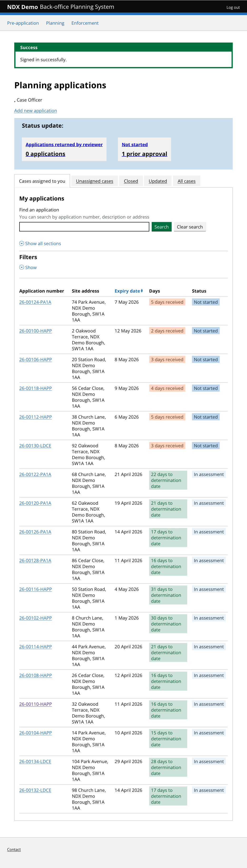Viewport: 247px width, 868px height.
Task: Open the All cases tab
Action: (186, 181)
